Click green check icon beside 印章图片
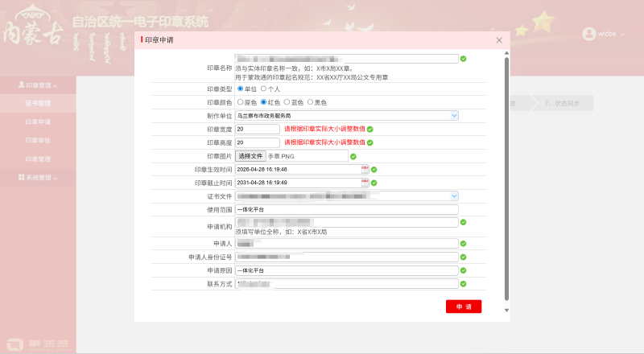Screen dimensions: 644x354 click(353, 156)
